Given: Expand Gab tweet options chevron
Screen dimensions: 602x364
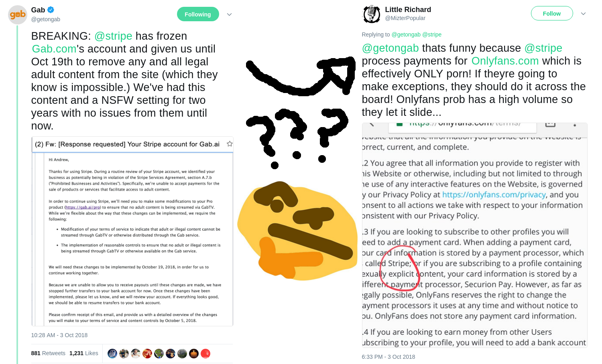Looking at the screenshot, I should pyautogui.click(x=229, y=14).
